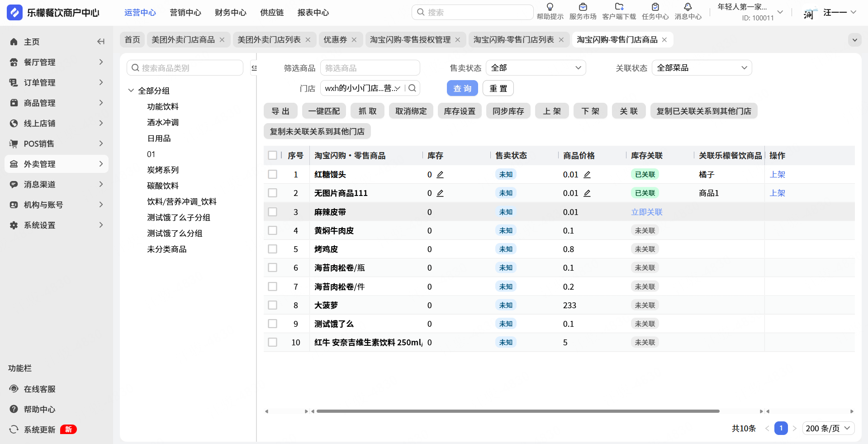Switch to 财务中心 top menu
The width and height of the screenshot is (868, 444).
pos(231,13)
